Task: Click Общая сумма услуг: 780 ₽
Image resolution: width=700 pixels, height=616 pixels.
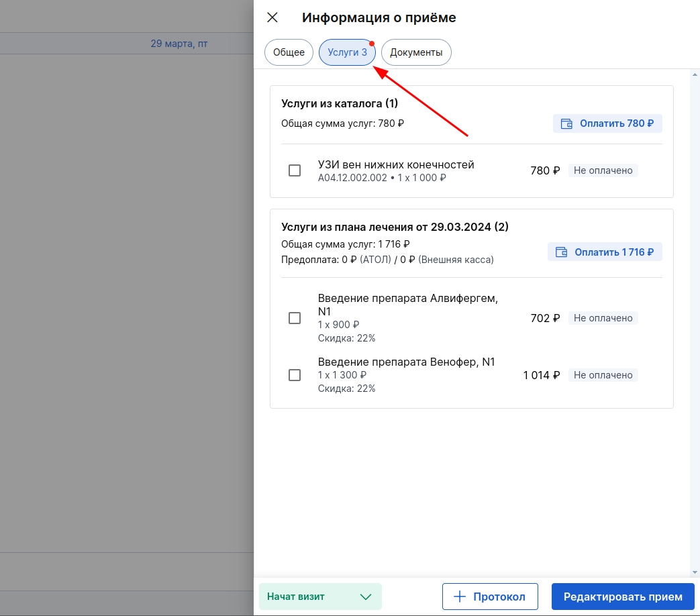Action: pos(342,123)
